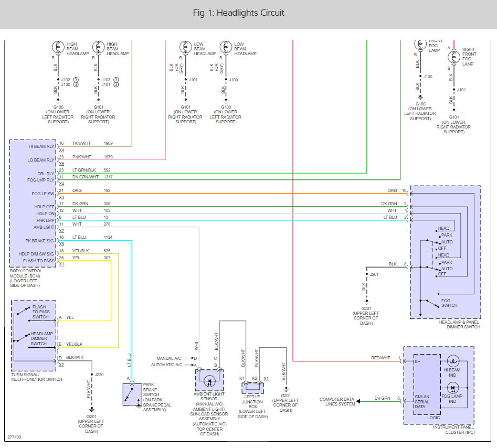Click the AUTOMATIC A/C label

pyautogui.click(x=167, y=365)
